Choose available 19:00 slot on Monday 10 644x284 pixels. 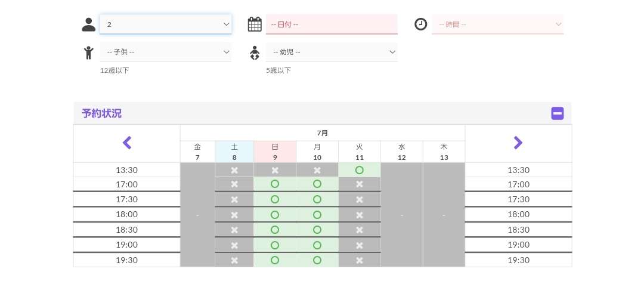click(317, 245)
